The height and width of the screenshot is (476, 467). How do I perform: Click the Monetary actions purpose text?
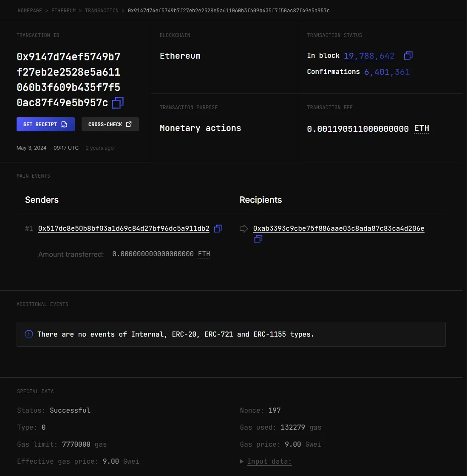pyautogui.click(x=200, y=128)
